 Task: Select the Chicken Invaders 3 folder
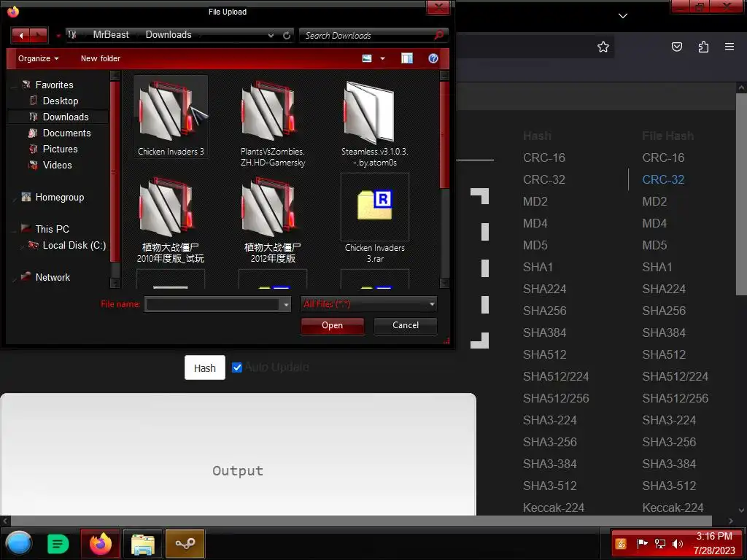[171, 117]
